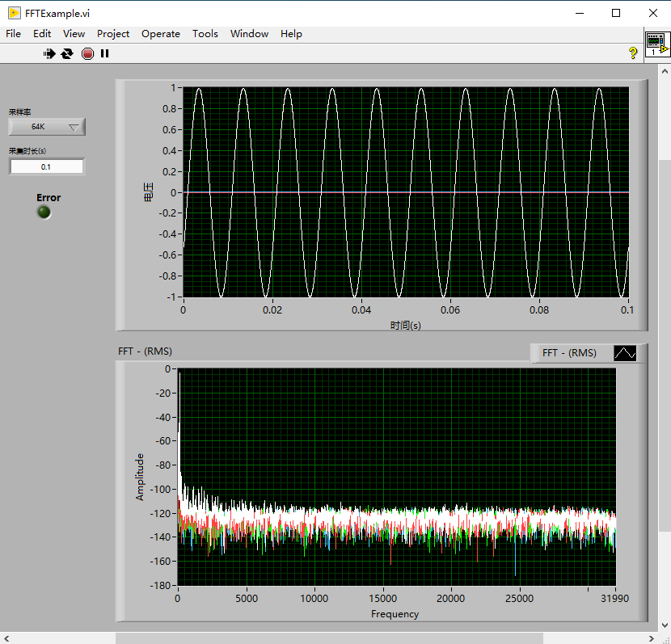Abort execution with red stop icon
The image size is (671, 644).
click(x=87, y=53)
